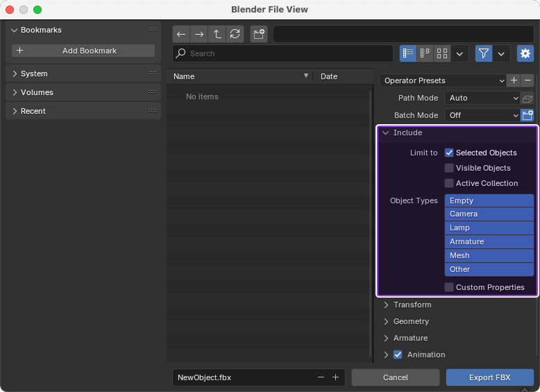Collapse the Bookmarks panel
This screenshot has width=540, height=392.
pos(14,31)
